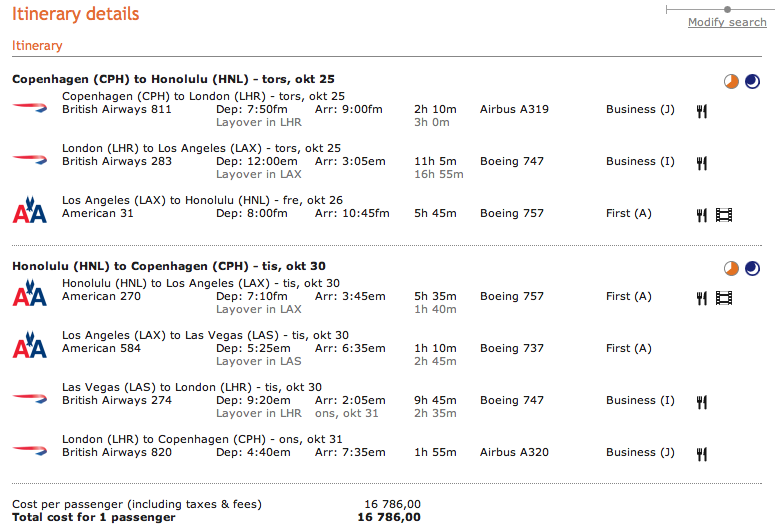Click the Itinerary details page title
The height and width of the screenshot is (530, 775).
76,14
